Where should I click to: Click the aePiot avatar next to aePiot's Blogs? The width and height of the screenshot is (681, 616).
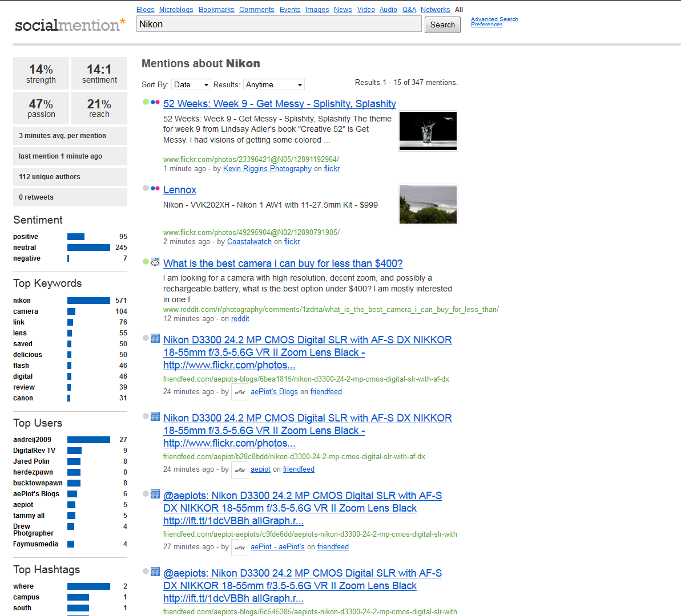pyautogui.click(x=240, y=392)
